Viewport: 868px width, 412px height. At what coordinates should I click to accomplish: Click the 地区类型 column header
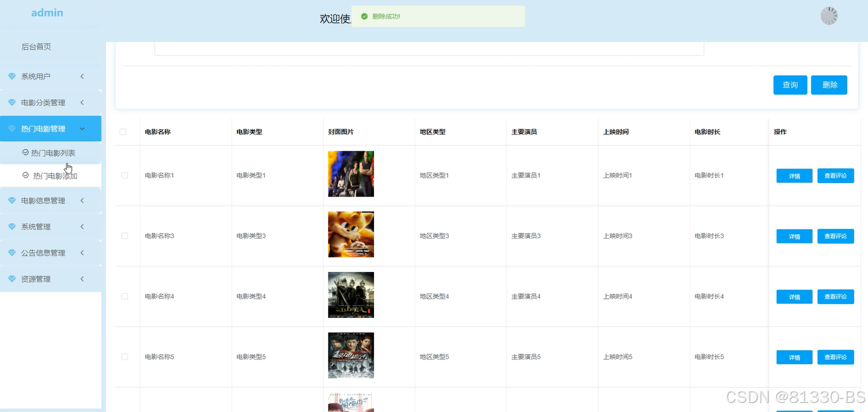pos(433,132)
